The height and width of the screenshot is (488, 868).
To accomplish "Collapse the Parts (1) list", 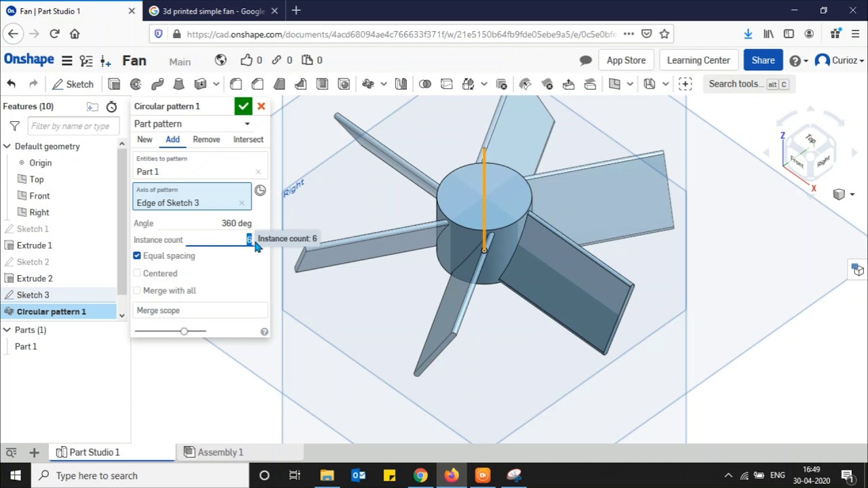I will 7,330.
